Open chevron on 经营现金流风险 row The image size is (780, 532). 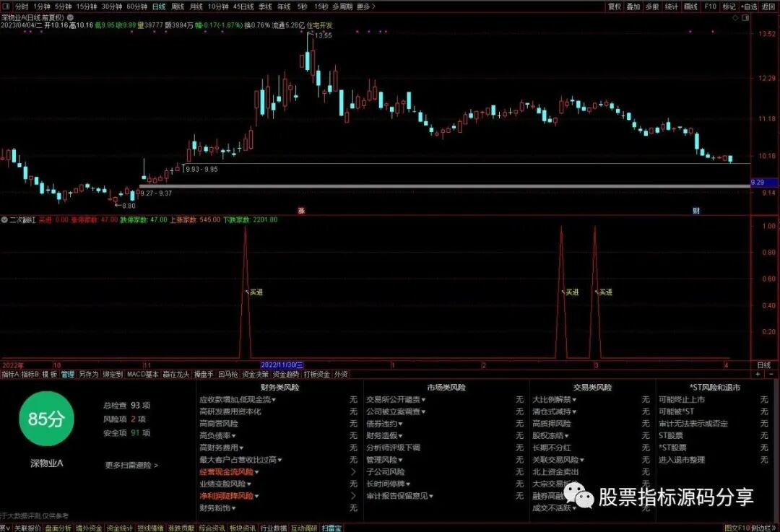[353, 472]
